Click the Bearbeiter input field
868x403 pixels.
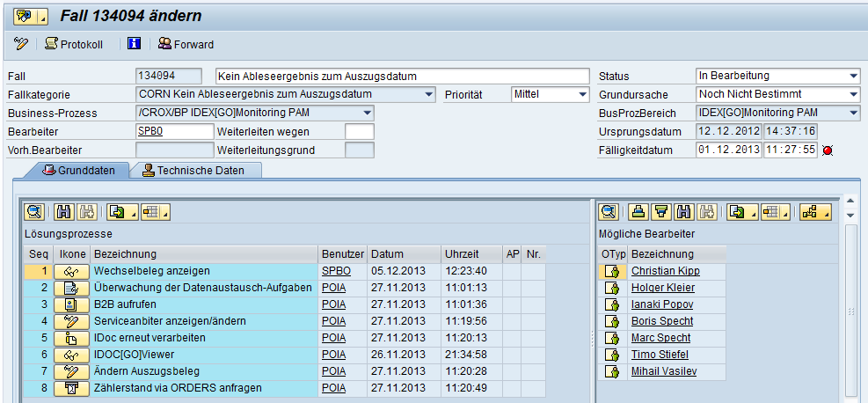pos(174,131)
